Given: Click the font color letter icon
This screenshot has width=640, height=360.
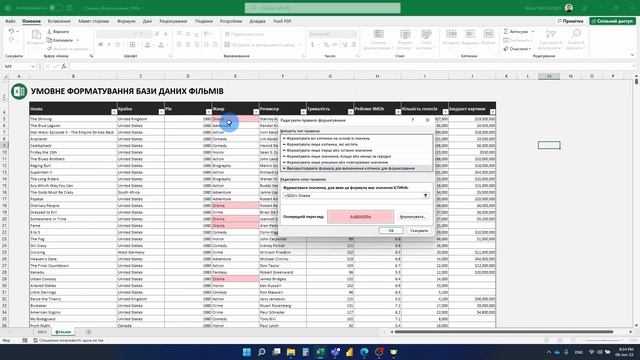Looking at the screenshot, I should [x=161, y=44].
